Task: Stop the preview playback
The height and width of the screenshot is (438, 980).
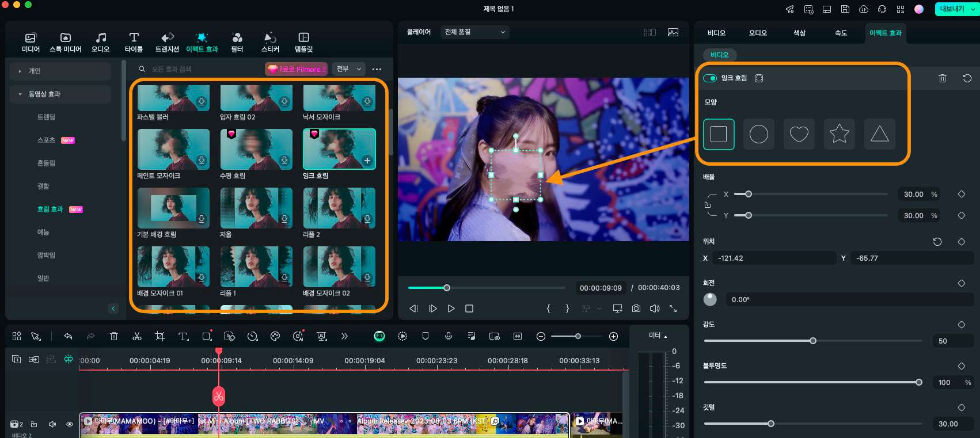Action: point(469,308)
